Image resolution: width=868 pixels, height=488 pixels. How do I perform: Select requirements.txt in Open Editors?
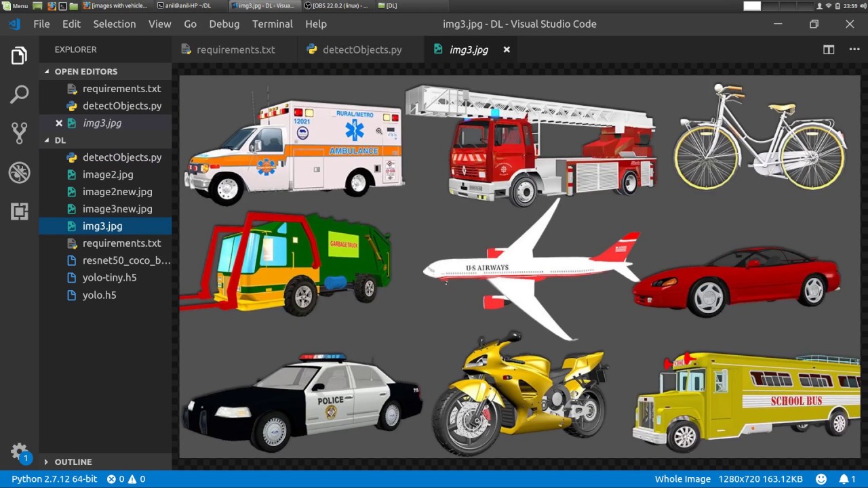coord(105,89)
